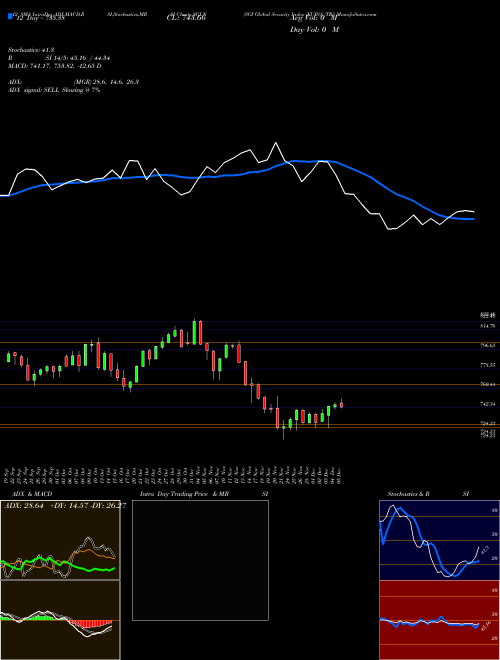Click the 'Day Vol: 0 M' readout

point(314,30)
